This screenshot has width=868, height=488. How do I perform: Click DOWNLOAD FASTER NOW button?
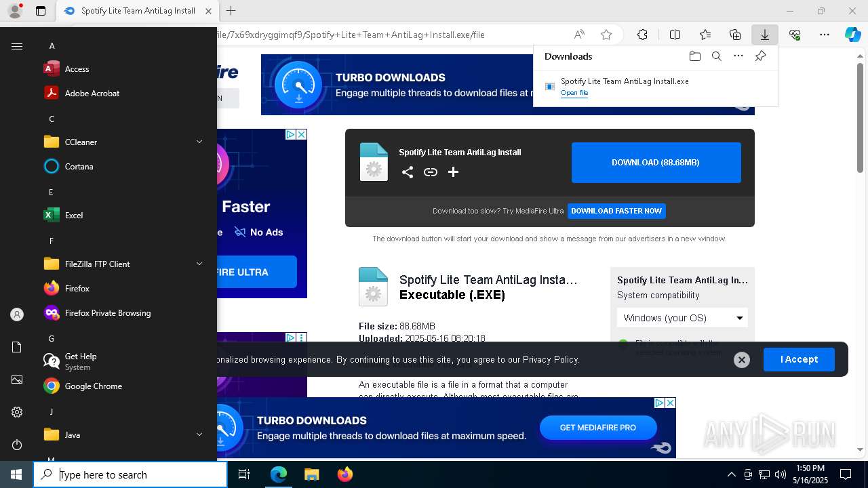616,211
